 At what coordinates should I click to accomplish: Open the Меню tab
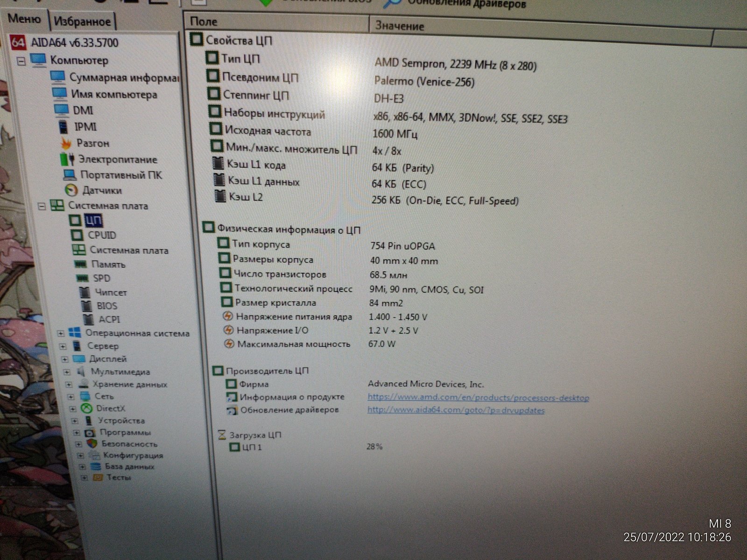[25, 19]
